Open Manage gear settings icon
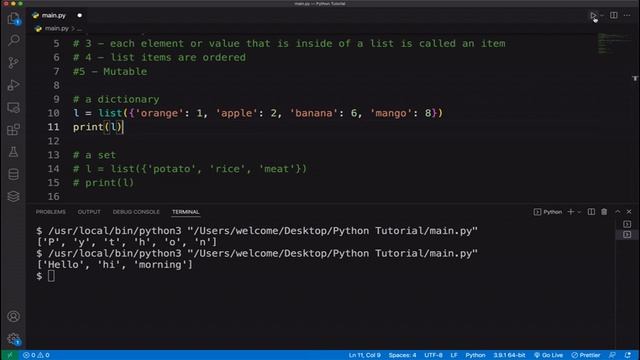The image size is (640, 360). tap(13, 339)
